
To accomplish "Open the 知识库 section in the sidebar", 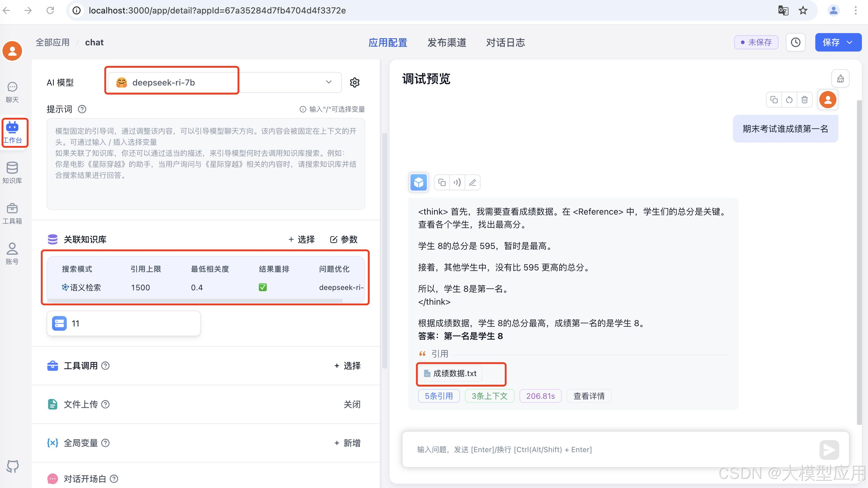I will point(12,173).
